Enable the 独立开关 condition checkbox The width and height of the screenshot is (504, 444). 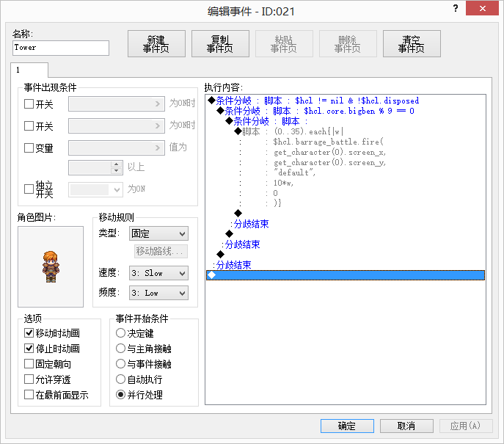tap(29, 189)
